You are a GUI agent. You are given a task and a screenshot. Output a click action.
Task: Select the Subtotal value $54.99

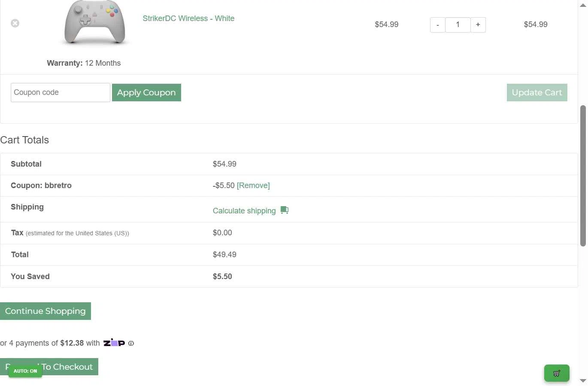coord(224,164)
